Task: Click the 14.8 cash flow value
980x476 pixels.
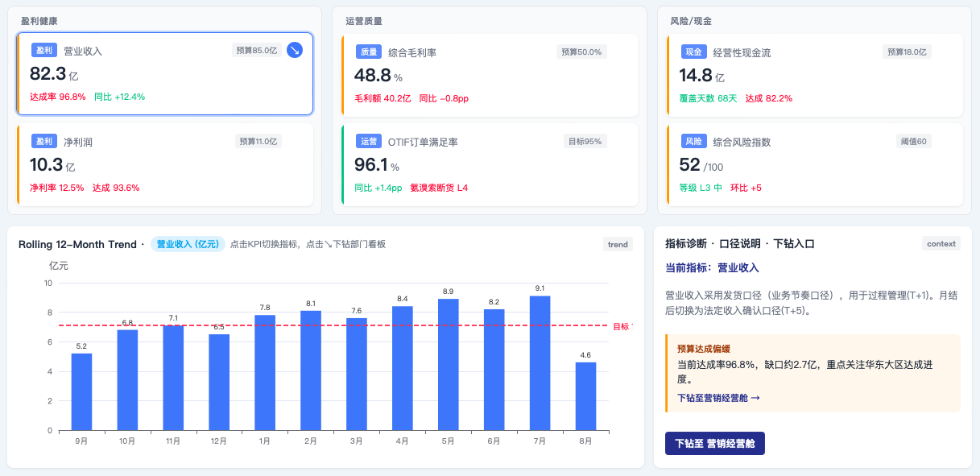Action: coord(696,76)
